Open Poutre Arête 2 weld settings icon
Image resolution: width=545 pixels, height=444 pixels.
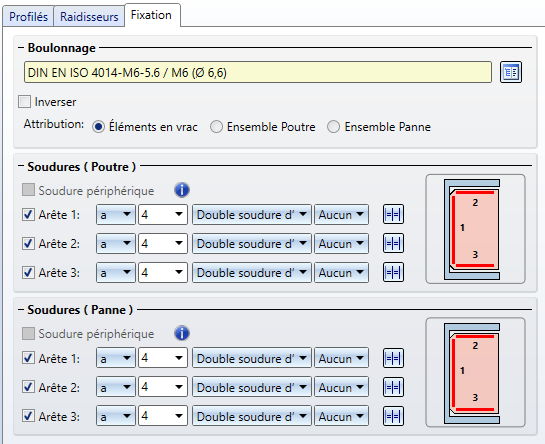[393, 243]
